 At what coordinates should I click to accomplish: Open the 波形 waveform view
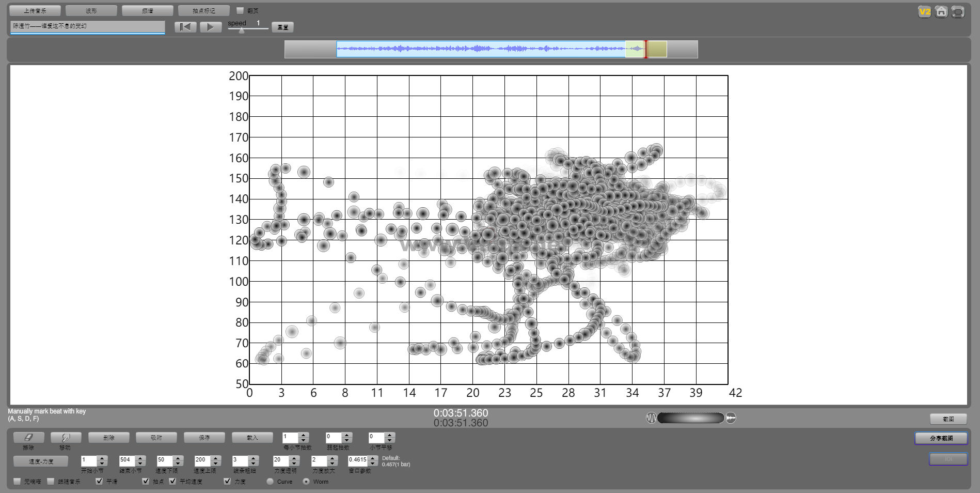[x=91, y=10]
